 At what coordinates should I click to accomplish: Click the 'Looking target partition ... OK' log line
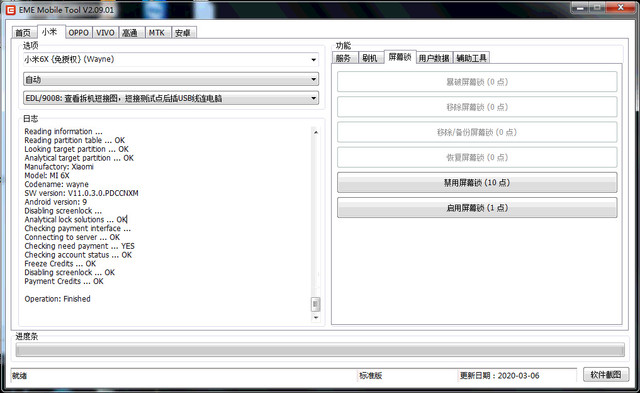tap(76, 149)
